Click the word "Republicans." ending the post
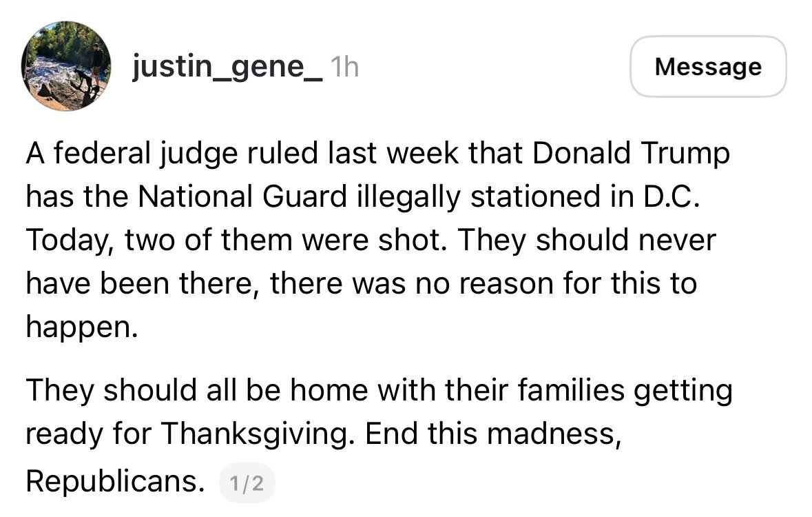Viewport: 812px width, 517px height. 114,482
